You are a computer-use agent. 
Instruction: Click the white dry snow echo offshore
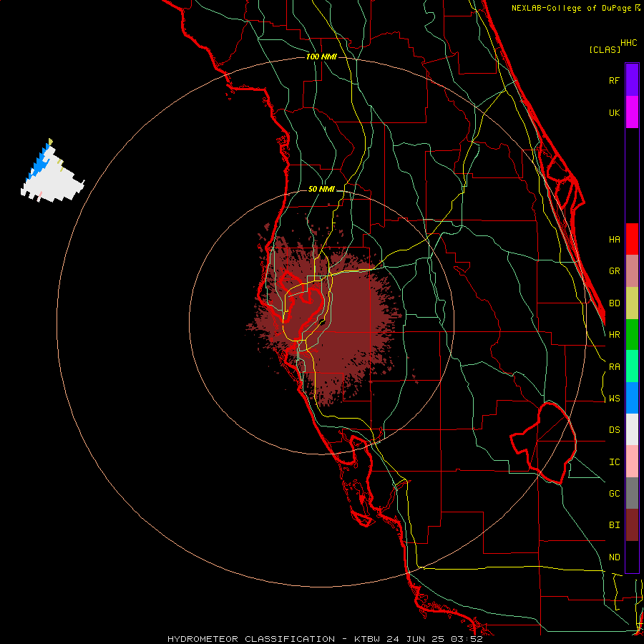pyautogui.click(x=55, y=182)
